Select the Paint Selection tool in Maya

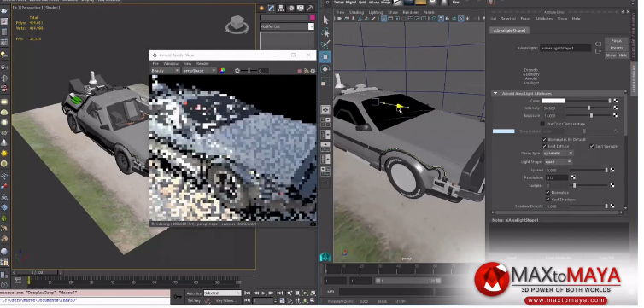click(x=325, y=44)
